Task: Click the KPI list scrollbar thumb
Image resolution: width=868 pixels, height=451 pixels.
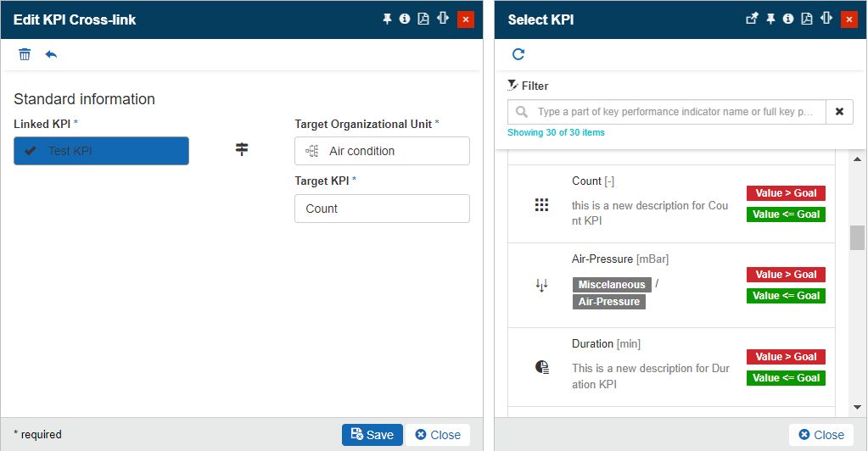Action: click(857, 237)
